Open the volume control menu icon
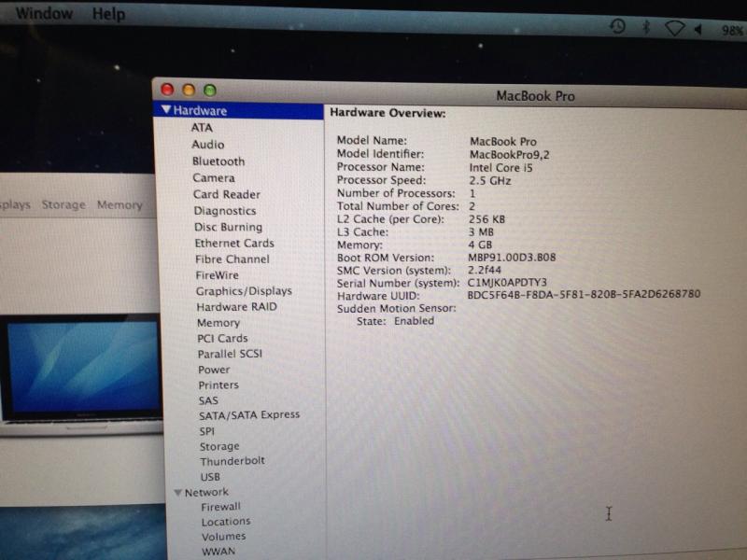 (x=698, y=30)
